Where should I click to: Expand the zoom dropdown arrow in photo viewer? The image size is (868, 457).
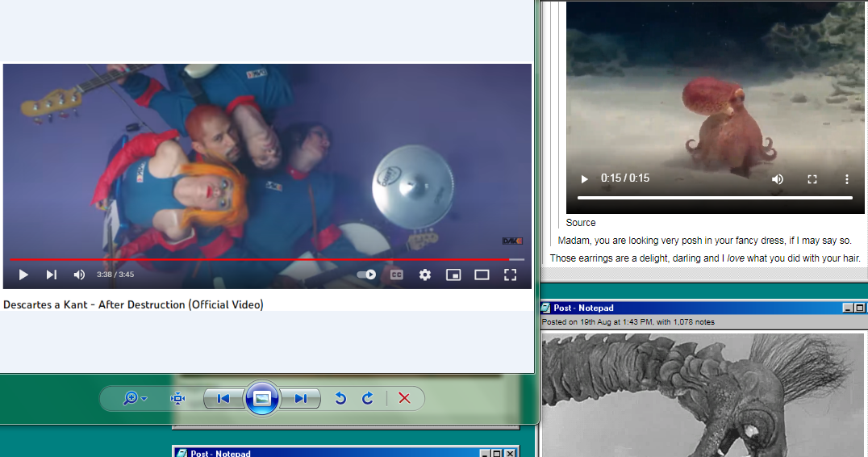click(x=144, y=399)
